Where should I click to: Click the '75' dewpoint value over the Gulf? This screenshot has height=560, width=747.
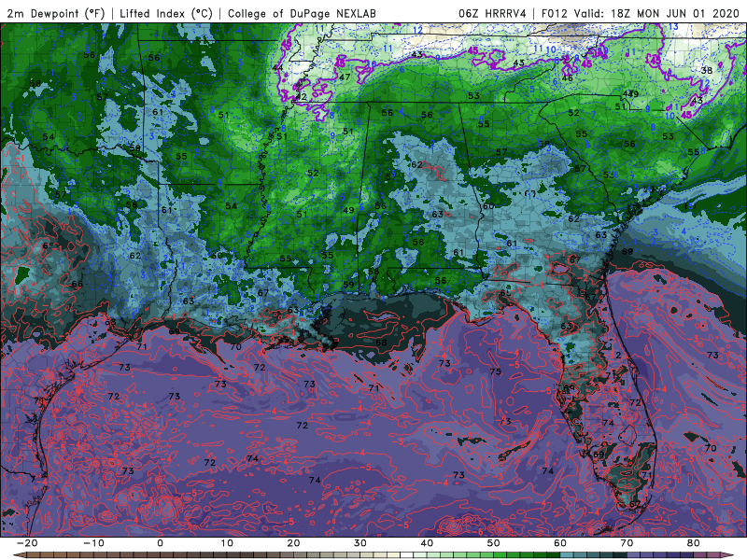(x=496, y=371)
